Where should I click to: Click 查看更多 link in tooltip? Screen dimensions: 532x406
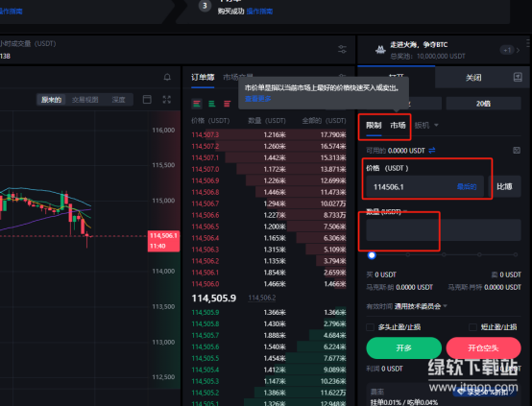click(x=258, y=99)
